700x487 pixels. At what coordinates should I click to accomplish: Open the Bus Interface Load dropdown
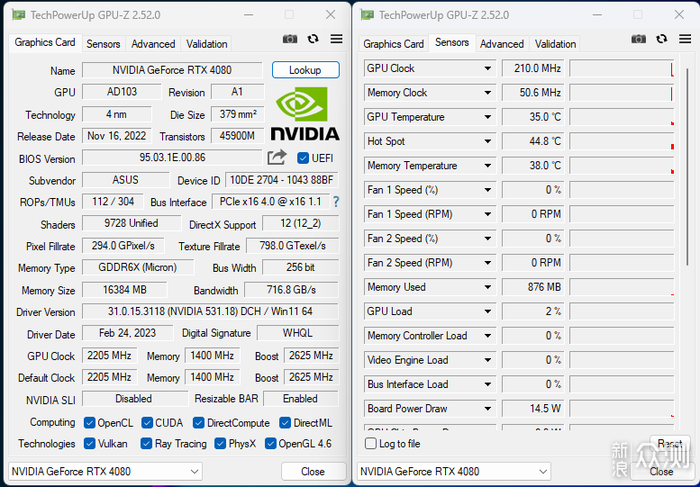click(488, 385)
